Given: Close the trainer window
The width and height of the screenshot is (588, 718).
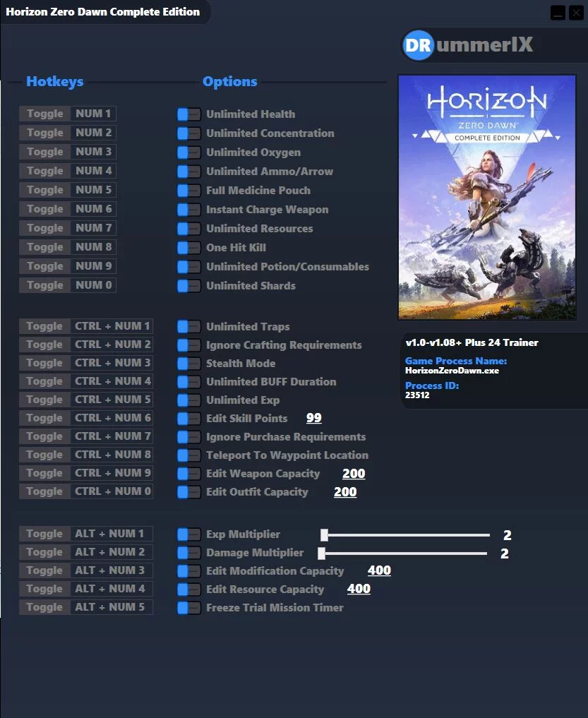Looking at the screenshot, I should (x=576, y=13).
